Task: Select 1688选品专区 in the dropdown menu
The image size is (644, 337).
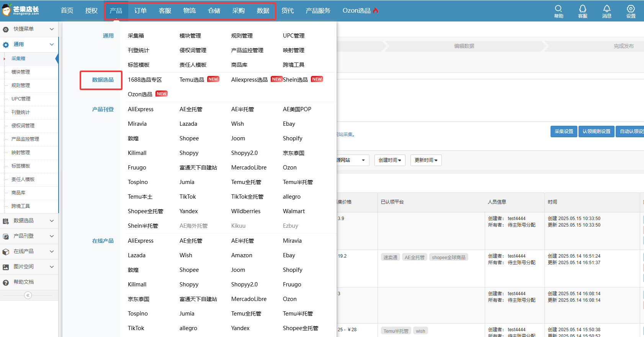Action: point(145,80)
